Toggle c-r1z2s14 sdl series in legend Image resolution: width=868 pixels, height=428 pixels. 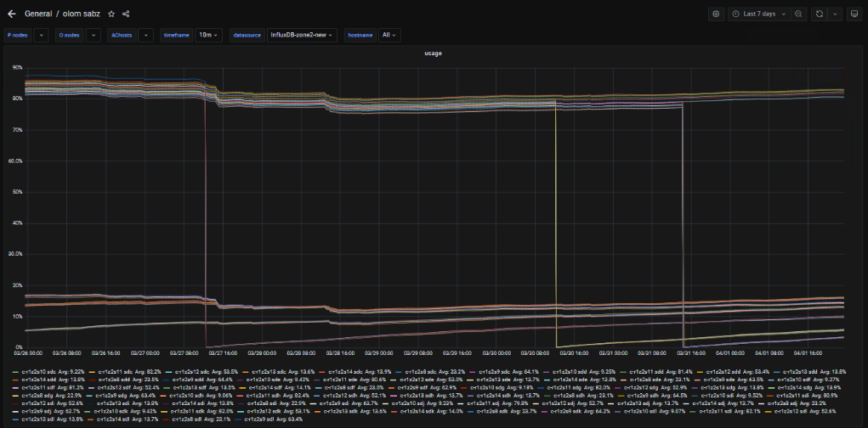pos(119,419)
